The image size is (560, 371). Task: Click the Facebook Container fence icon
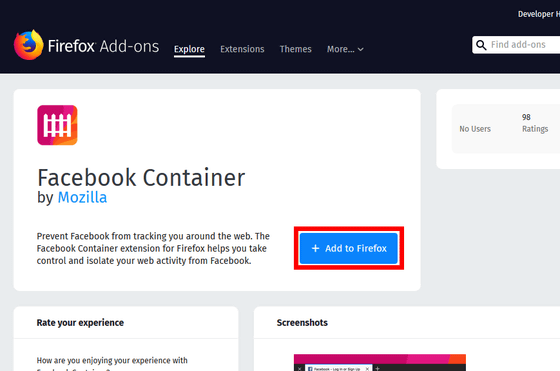click(x=57, y=125)
